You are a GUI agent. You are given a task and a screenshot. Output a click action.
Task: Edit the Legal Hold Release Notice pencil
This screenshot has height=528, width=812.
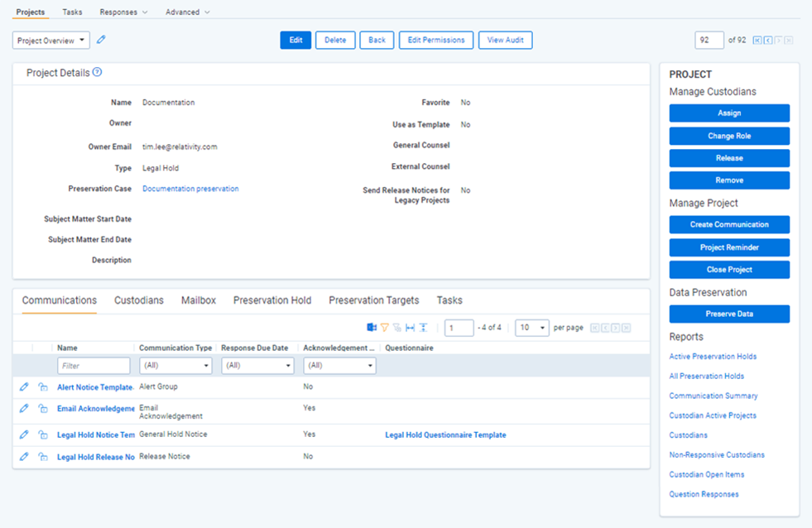tap(24, 457)
